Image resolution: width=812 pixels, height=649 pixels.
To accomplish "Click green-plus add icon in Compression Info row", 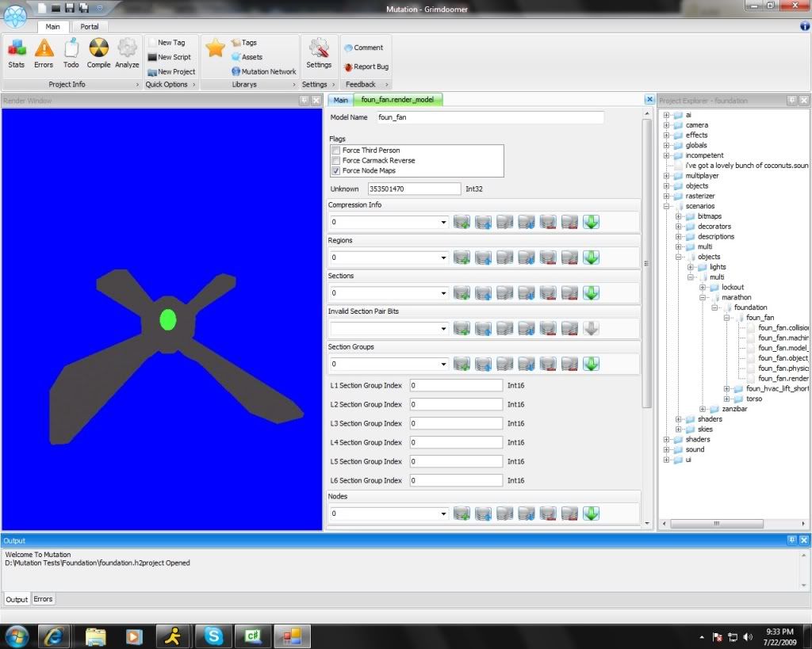I will point(462,222).
